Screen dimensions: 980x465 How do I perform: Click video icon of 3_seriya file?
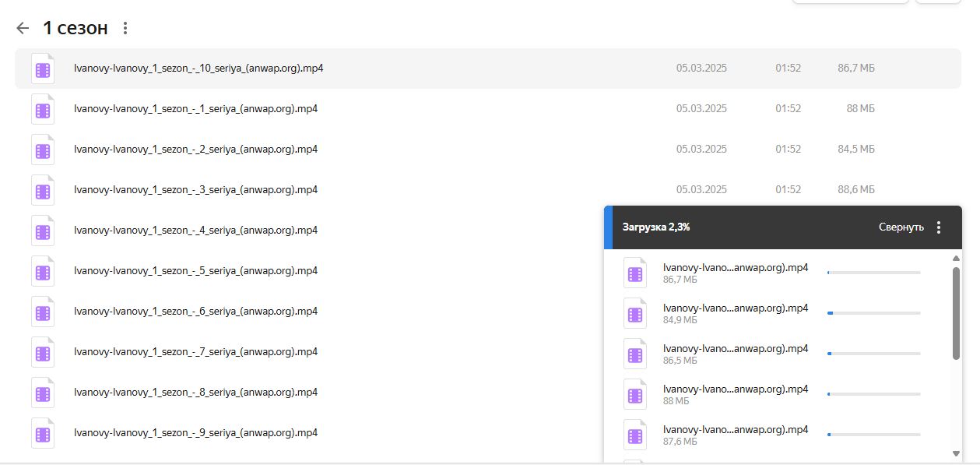(43, 190)
